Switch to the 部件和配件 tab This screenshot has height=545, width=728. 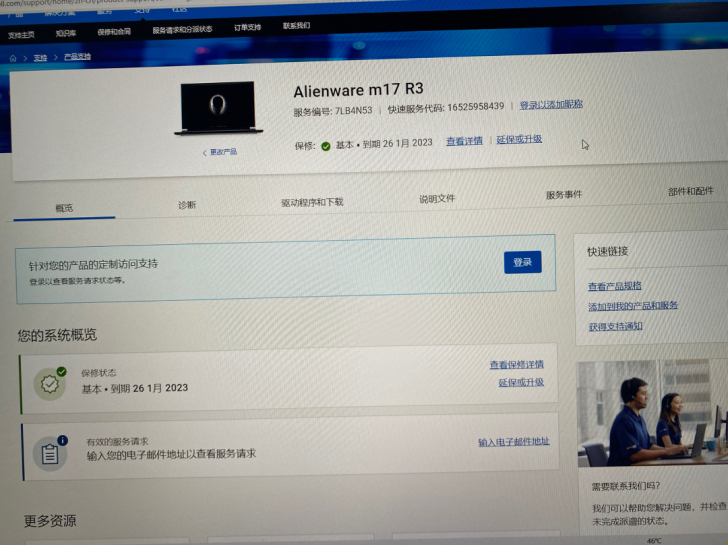click(x=690, y=191)
